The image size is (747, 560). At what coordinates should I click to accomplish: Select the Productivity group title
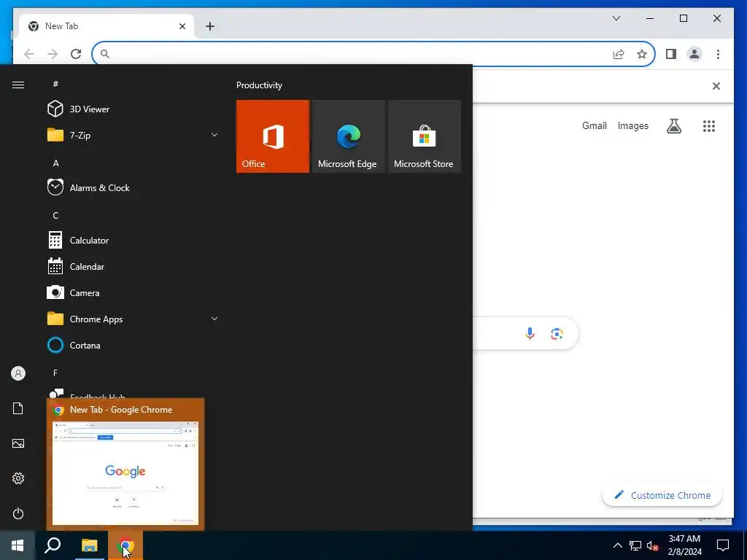[x=259, y=85]
